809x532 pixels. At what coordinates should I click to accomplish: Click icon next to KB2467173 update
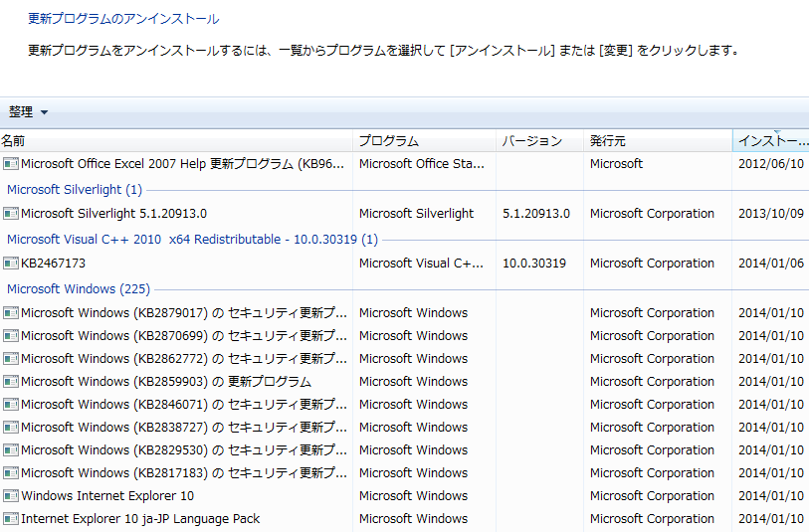click(x=11, y=264)
